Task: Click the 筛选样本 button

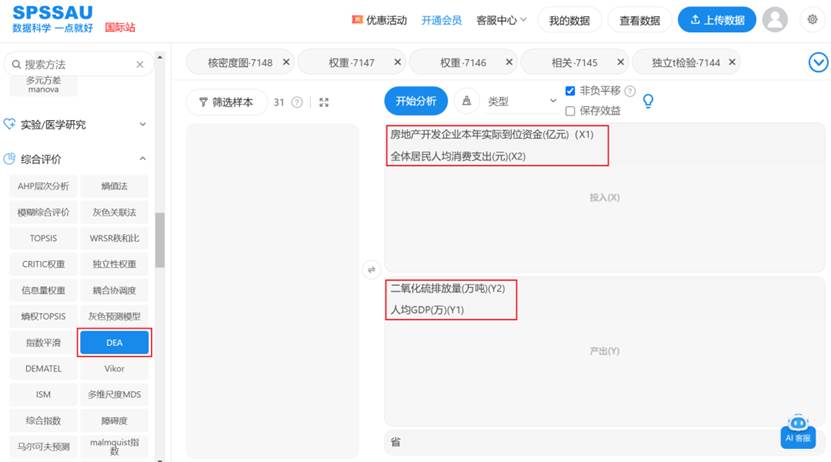Action: click(x=226, y=102)
